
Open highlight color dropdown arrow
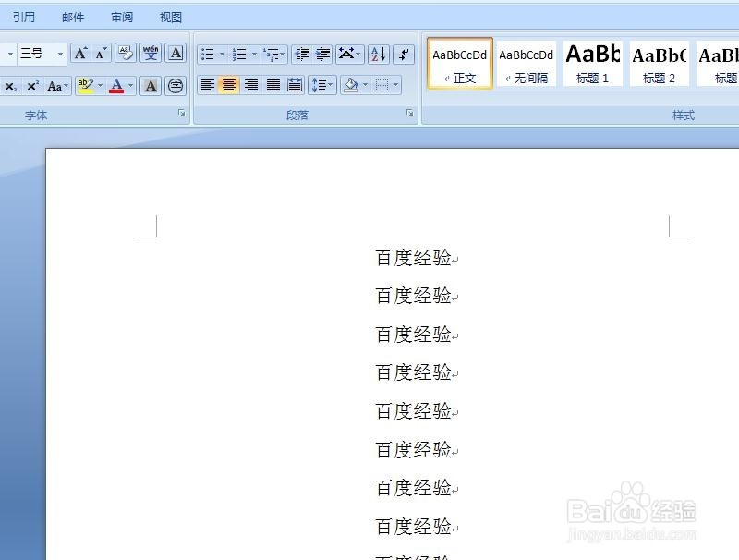pos(100,86)
